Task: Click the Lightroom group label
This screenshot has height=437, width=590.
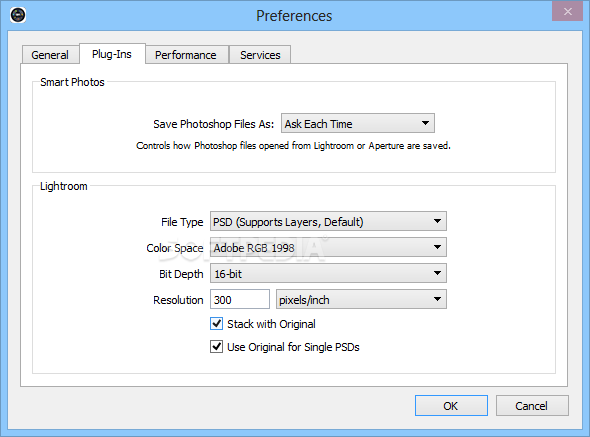Action: pos(64,186)
